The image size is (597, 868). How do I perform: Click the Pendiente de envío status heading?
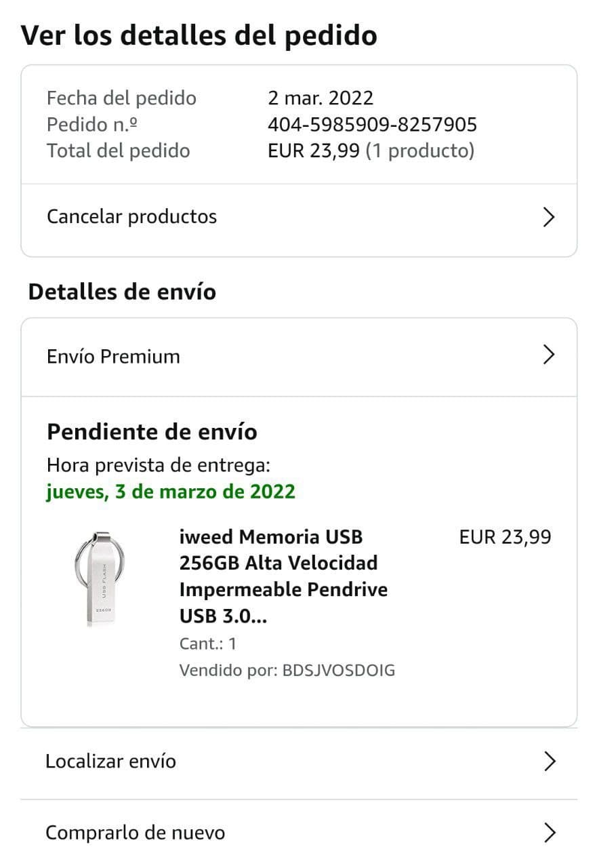click(x=152, y=432)
